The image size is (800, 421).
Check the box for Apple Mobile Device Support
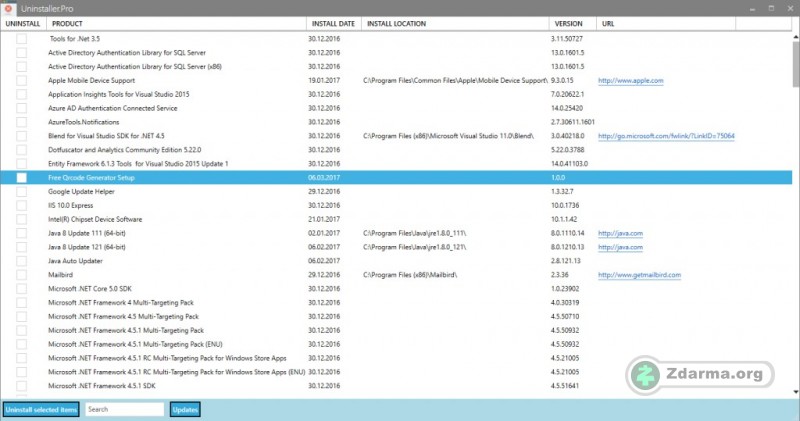click(x=21, y=81)
